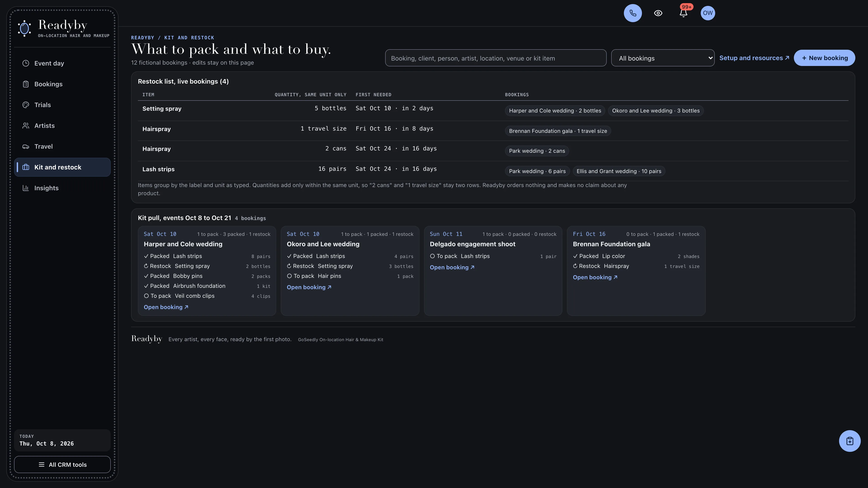Image resolution: width=868 pixels, height=488 pixels.
Task: Focus the booking search input field
Action: [x=496, y=58]
